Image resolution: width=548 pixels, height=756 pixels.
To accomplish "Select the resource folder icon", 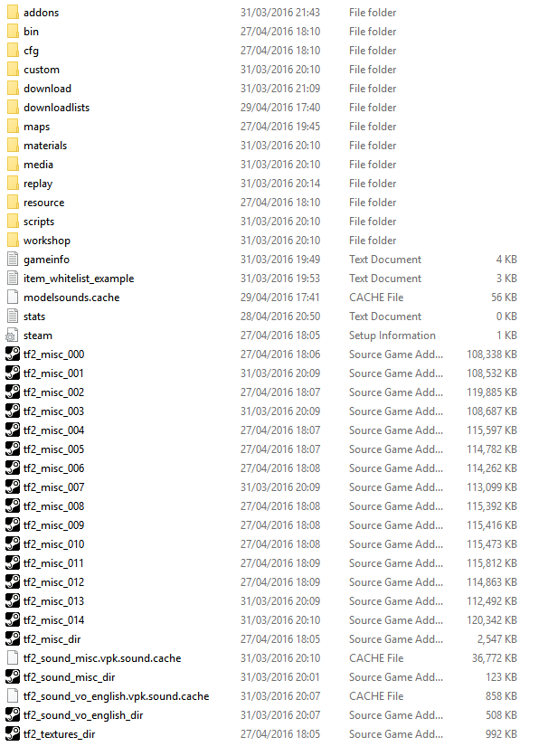I will tap(13, 203).
